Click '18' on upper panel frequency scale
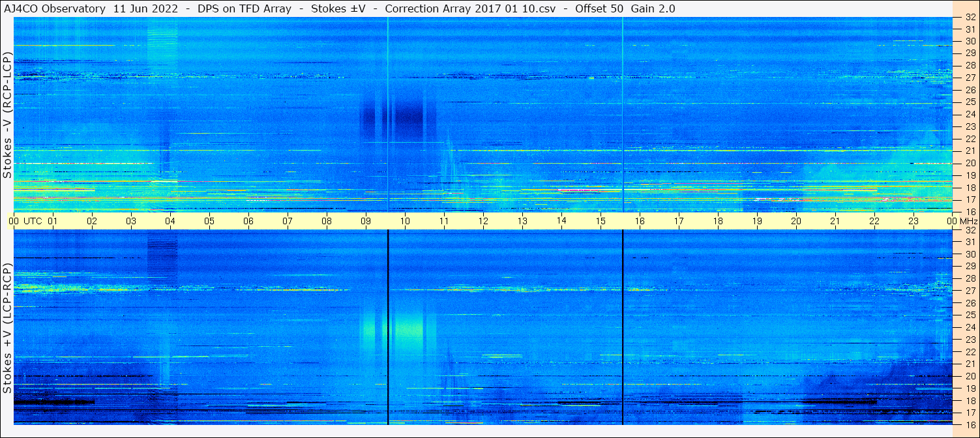The width and height of the screenshot is (980, 438). tap(970, 187)
